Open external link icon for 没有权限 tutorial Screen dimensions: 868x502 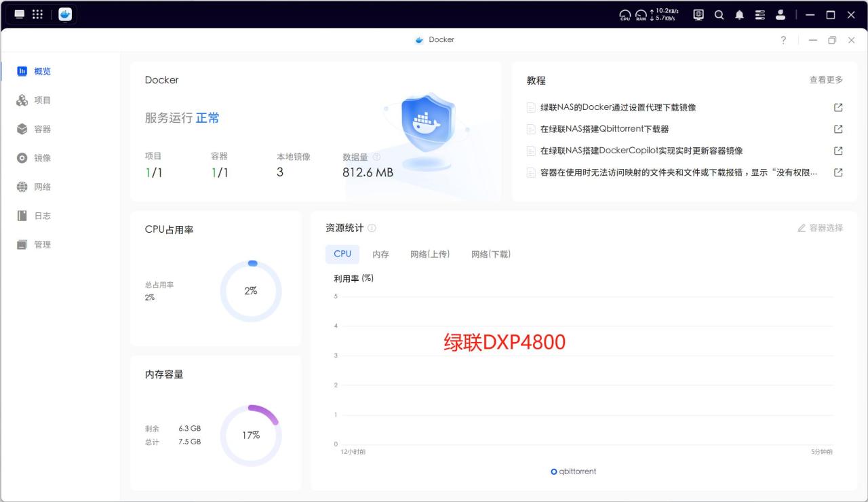pyautogui.click(x=838, y=172)
